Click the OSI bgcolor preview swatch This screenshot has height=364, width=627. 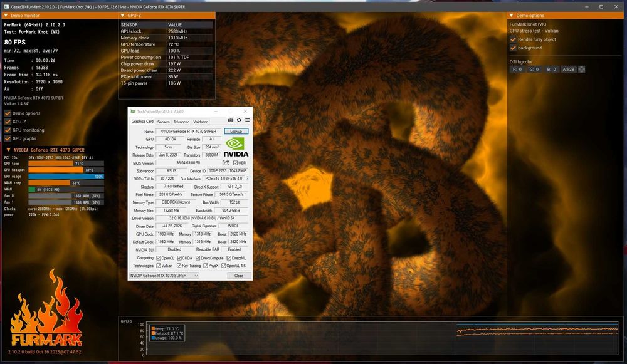click(581, 69)
